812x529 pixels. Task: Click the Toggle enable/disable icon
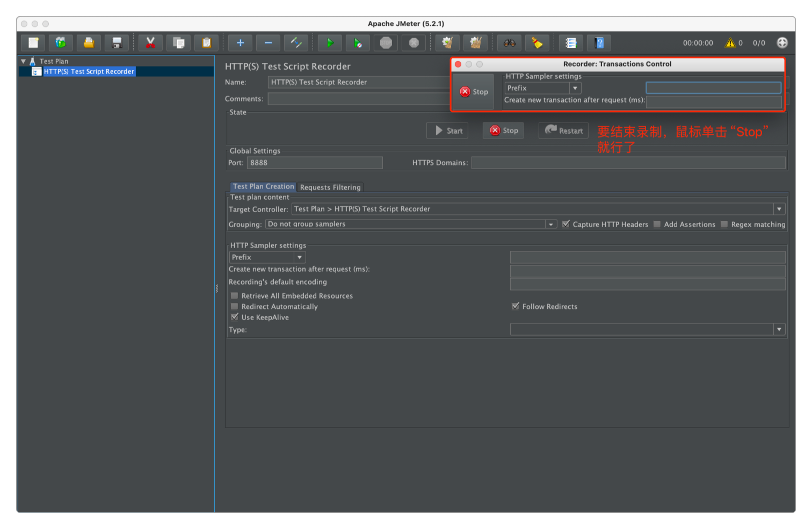[296, 42]
